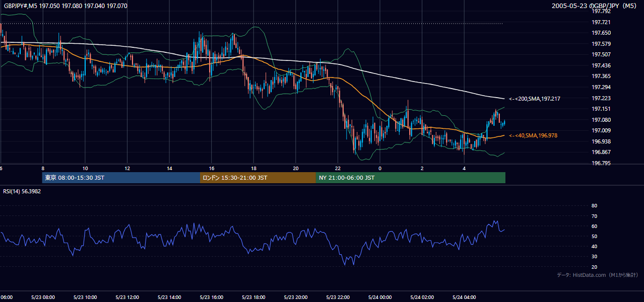Click price axis label 197.436

(601, 65)
